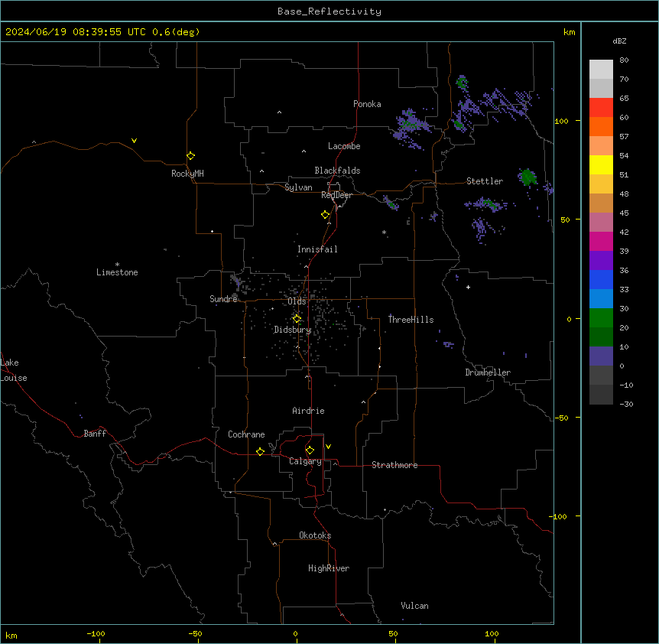This screenshot has height=644, width=659.
Task: Click the Sylvan label on map
Action: coord(298,187)
